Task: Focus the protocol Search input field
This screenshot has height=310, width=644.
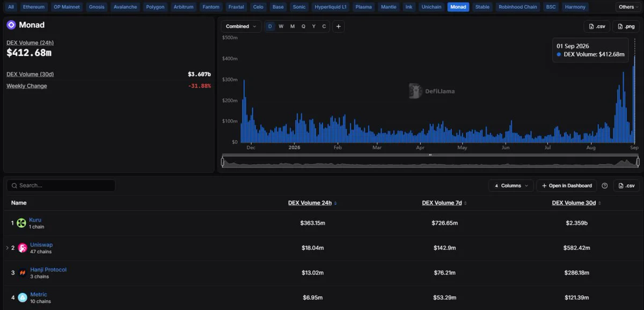Action: (61, 186)
